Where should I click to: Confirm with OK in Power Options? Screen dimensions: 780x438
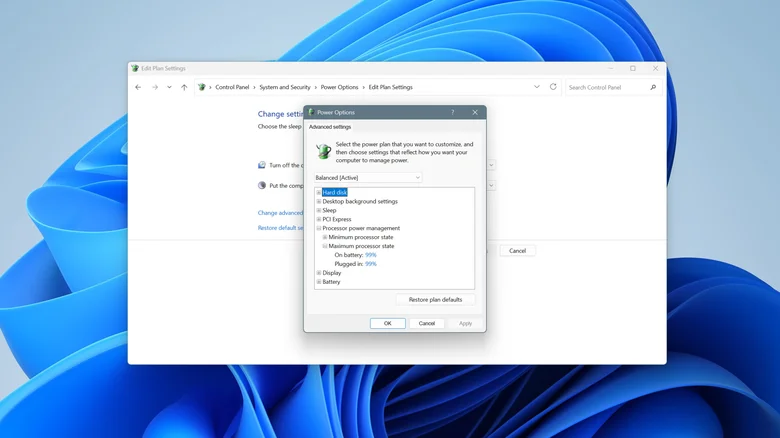click(388, 324)
